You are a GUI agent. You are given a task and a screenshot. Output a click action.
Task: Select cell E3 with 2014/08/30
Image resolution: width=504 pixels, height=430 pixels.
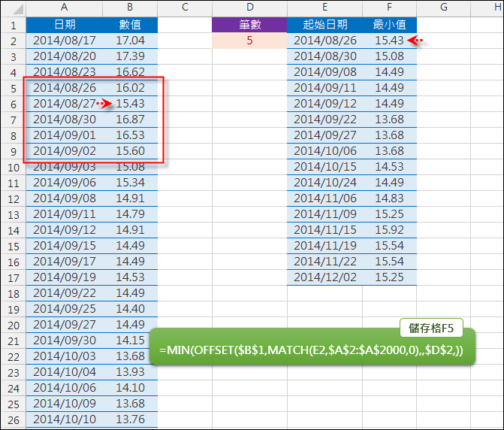324,56
